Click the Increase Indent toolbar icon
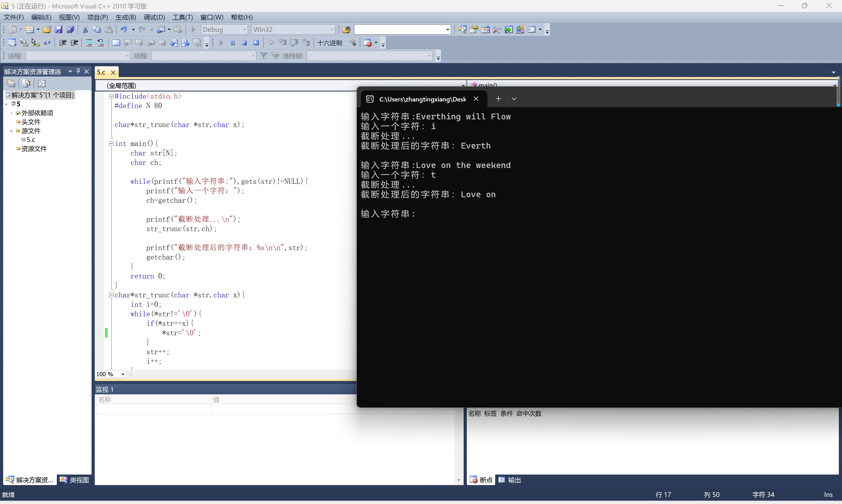 pos(74,43)
